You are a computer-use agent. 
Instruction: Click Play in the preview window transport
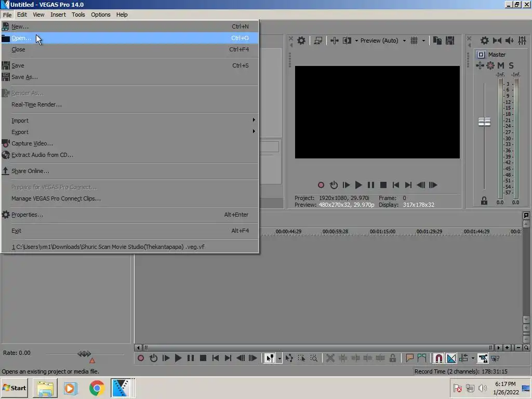358,185
